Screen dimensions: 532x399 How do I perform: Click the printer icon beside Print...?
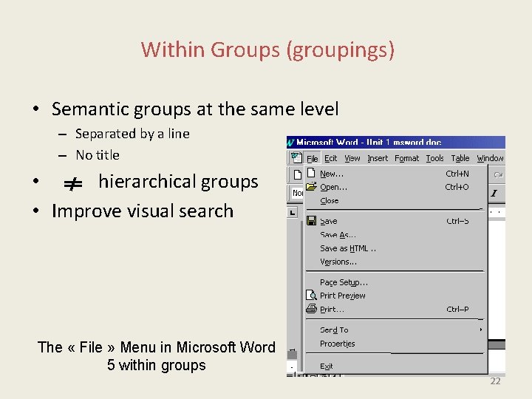click(311, 309)
